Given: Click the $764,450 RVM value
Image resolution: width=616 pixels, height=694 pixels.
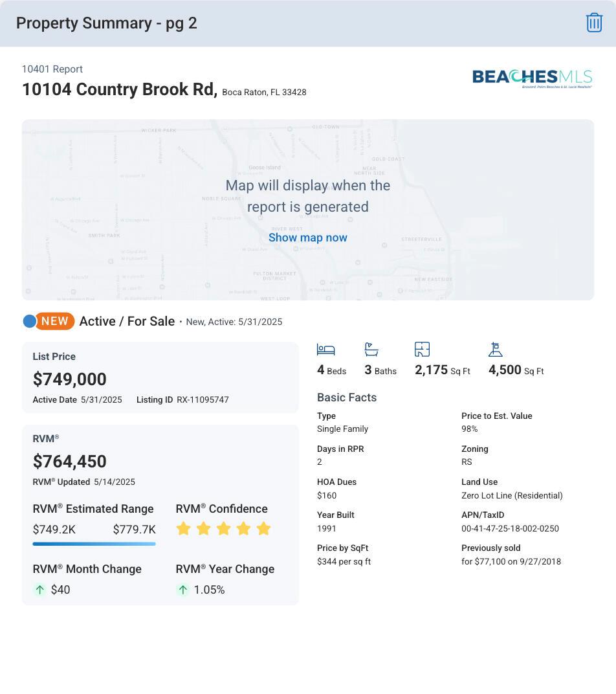Looking at the screenshot, I should click(70, 462).
